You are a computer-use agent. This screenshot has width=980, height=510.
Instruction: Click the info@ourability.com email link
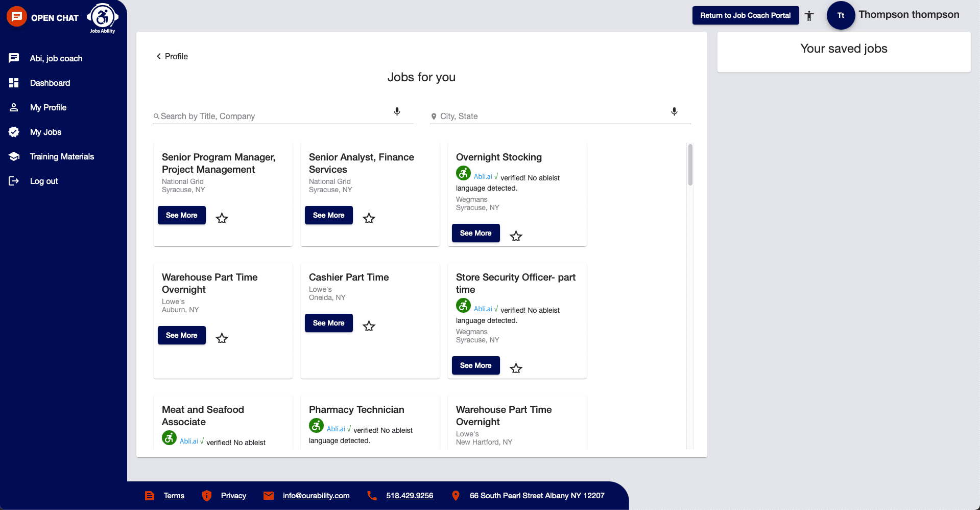(x=316, y=496)
